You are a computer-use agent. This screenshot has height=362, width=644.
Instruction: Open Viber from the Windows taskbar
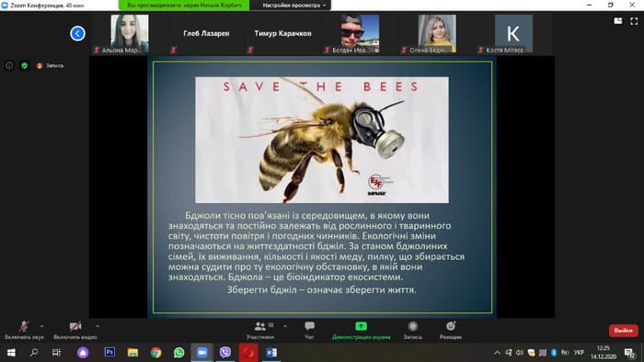pos(225,352)
